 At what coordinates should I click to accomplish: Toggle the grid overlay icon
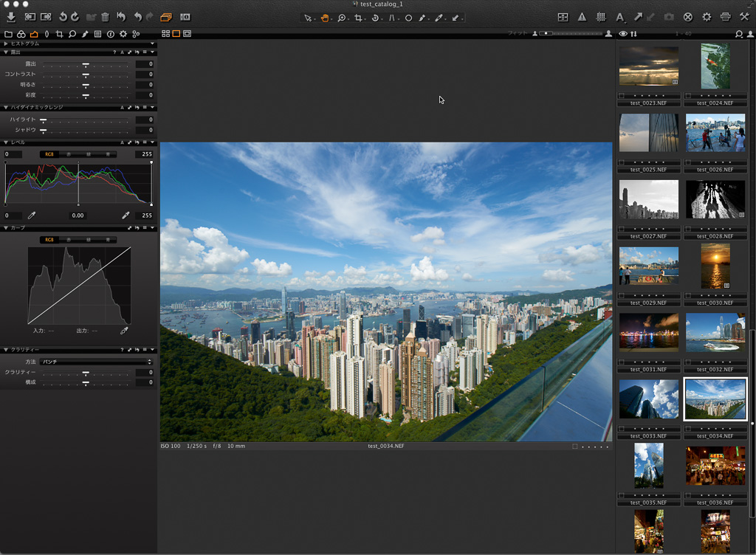[600, 17]
